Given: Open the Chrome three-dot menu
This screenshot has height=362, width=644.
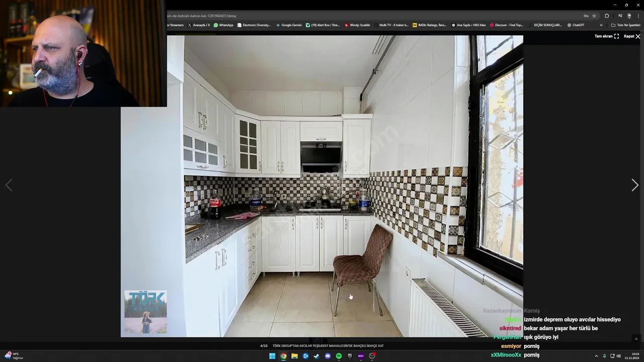Looking at the screenshot, I should (x=638, y=16).
